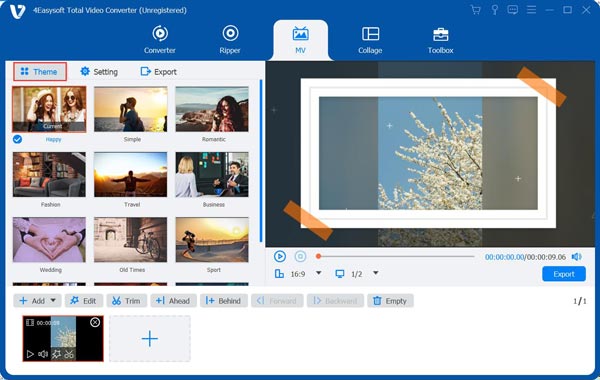The image size is (600, 380).
Task: Switch to the Export tab
Action: coord(158,72)
